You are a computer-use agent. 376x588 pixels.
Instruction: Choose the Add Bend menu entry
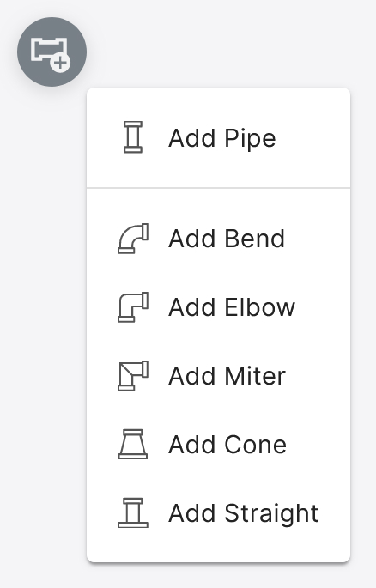pyautogui.click(x=219, y=239)
